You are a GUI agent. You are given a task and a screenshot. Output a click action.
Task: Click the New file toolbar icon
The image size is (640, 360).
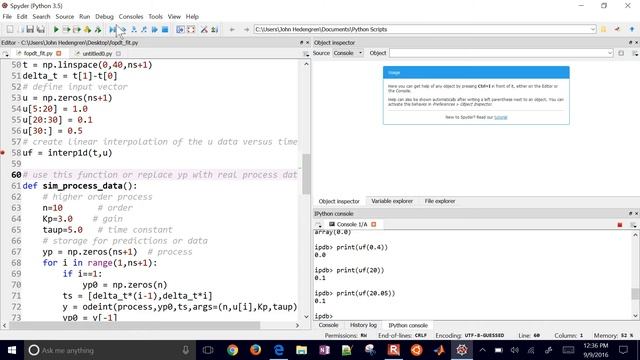tap(10, 29)
